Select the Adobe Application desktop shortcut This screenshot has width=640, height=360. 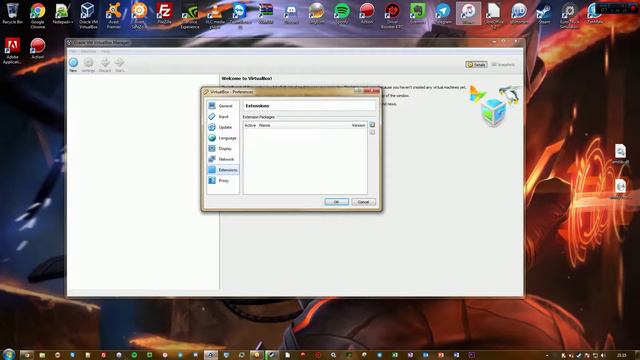(x=12, y=51)
